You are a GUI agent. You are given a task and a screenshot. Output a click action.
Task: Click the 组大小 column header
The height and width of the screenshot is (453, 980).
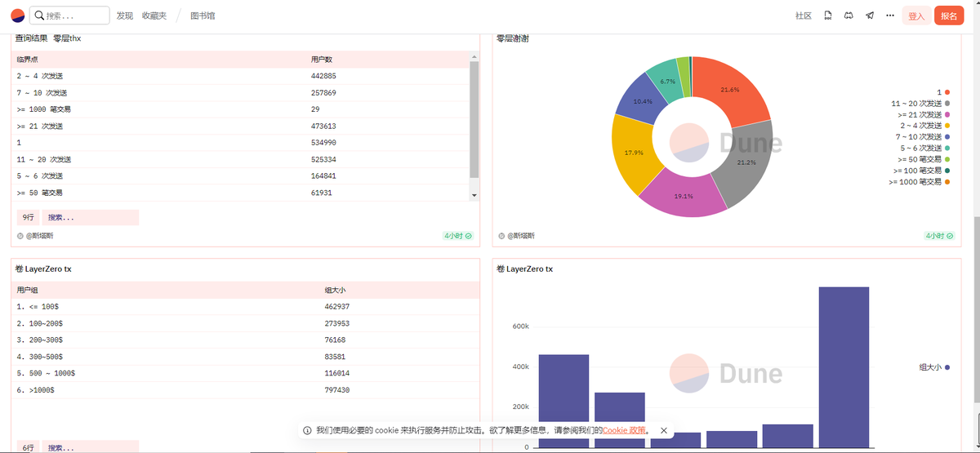[336, 290]
